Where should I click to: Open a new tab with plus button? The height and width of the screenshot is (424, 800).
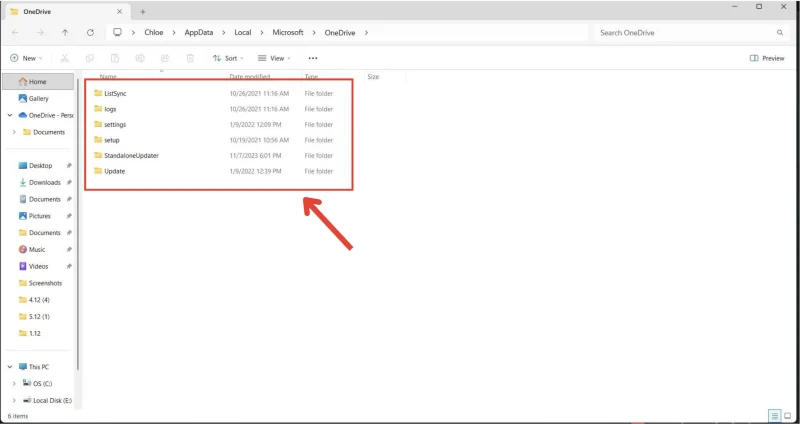pos(143,11)
